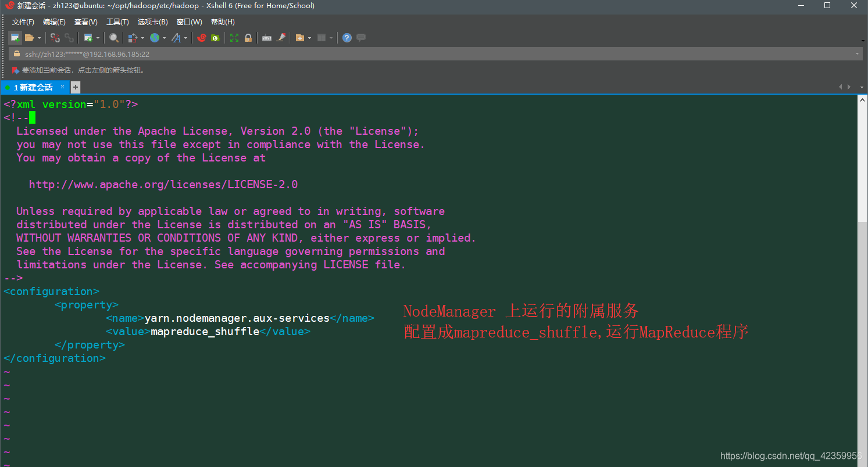868x467 pixels.
Task: Click the New session toolbar icon
Action: (x=15, y=38)
